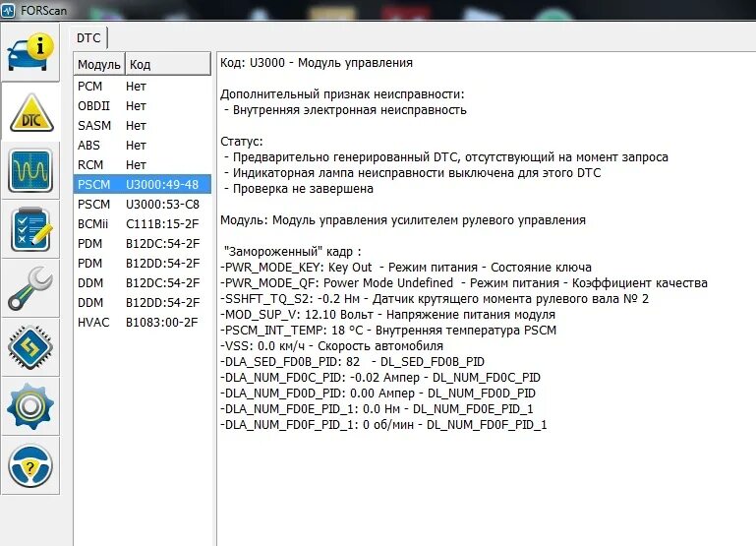Open the vehicle information section icon
Screen dimensions: 756x546
[x=30, y=51]
